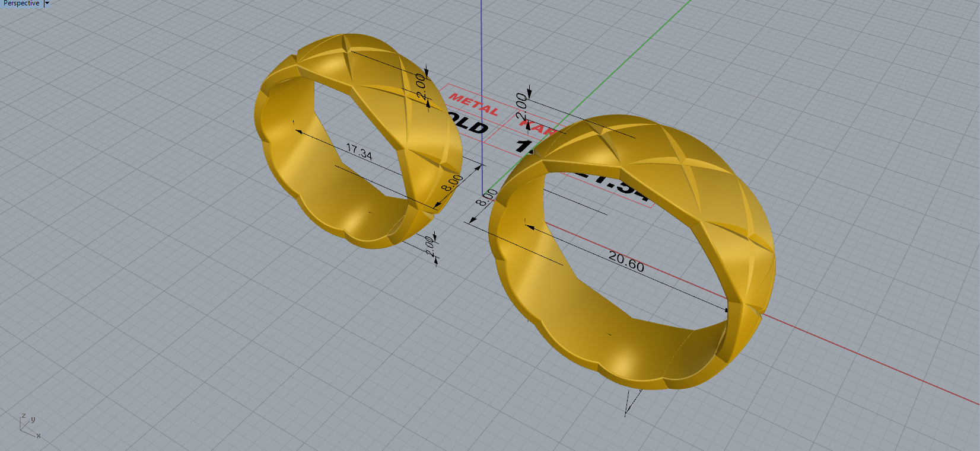Image resolution: width=980 pixels, height=451 pixels.
Task: Click the Perspective viewport title
Action: coord(21,4)
